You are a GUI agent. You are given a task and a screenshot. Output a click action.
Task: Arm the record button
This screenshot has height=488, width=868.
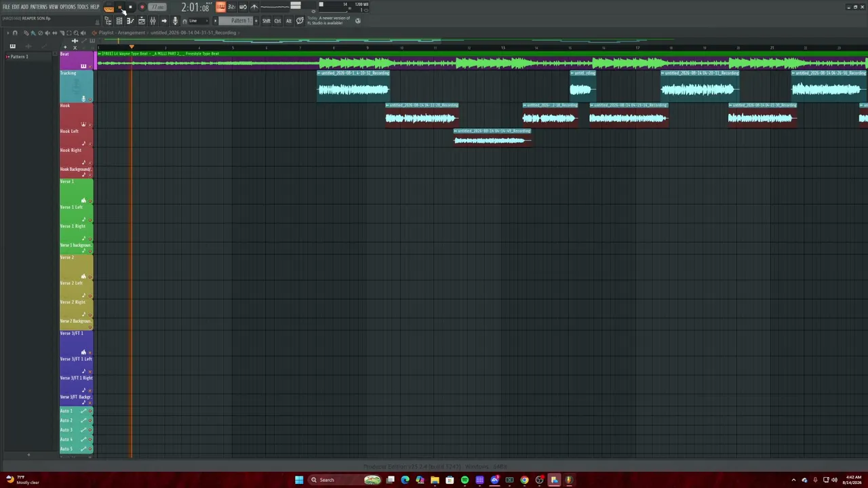pos(142,7)
